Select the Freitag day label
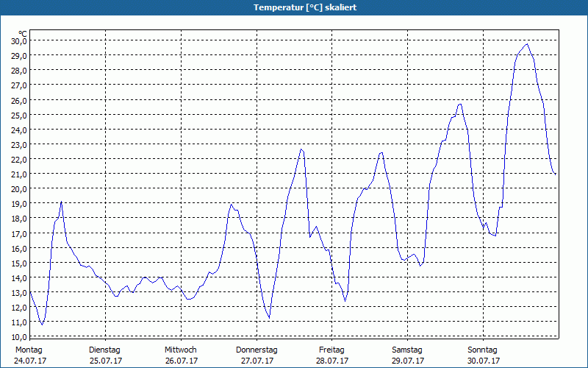Viewport: 588px width, 368px height. click(332, 350)
